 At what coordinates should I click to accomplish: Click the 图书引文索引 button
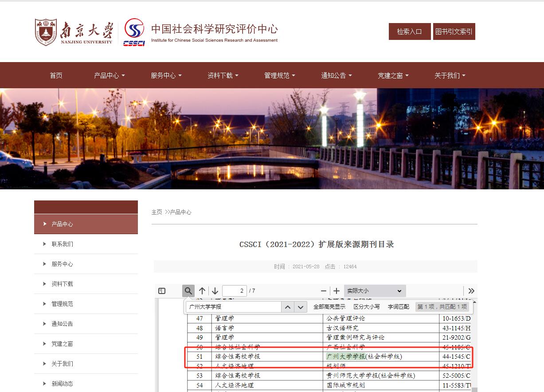coord(454,31)
